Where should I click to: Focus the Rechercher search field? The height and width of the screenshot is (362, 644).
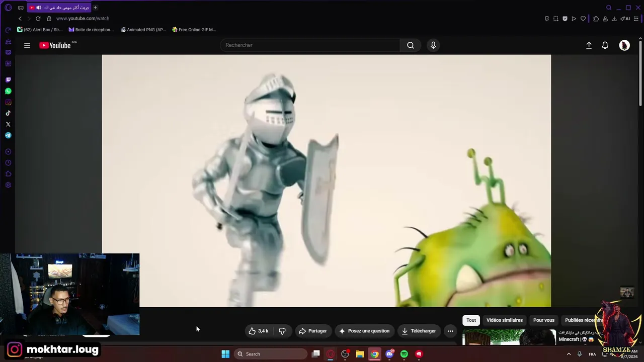310,45
